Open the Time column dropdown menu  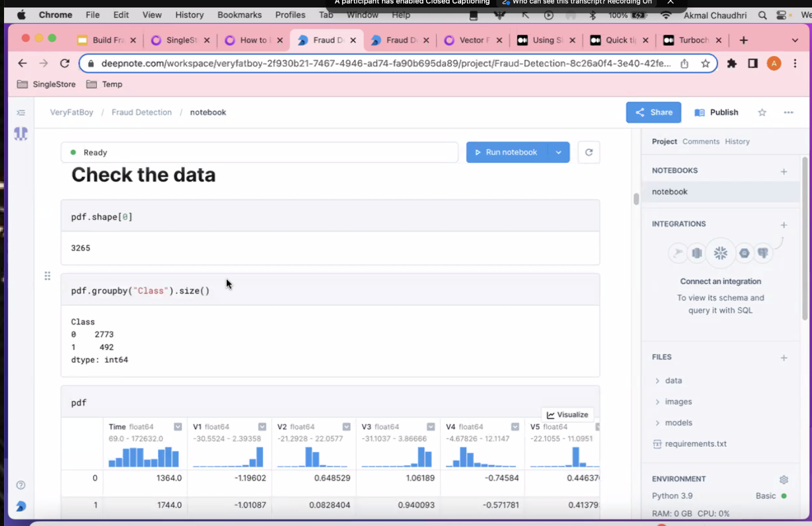178,427
